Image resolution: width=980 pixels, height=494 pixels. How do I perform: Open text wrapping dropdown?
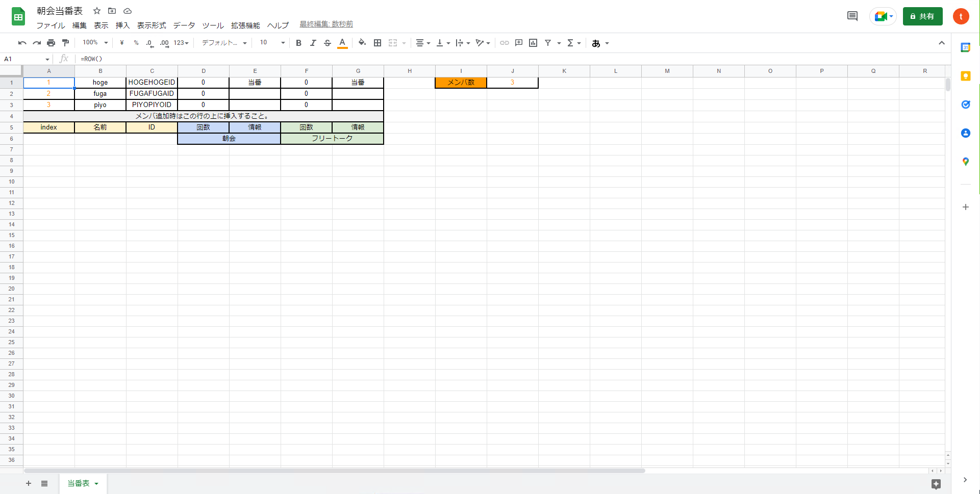click(x=463, y=43)
